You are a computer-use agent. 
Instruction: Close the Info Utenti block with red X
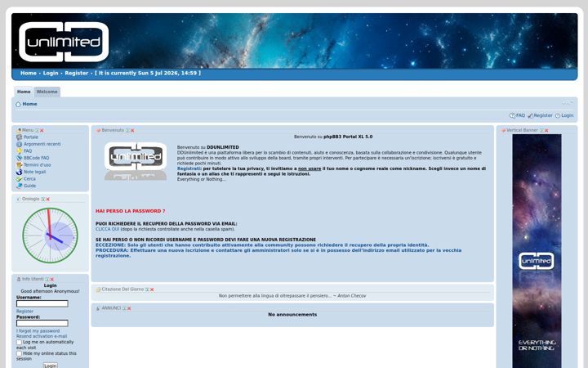tap(51, 280)
